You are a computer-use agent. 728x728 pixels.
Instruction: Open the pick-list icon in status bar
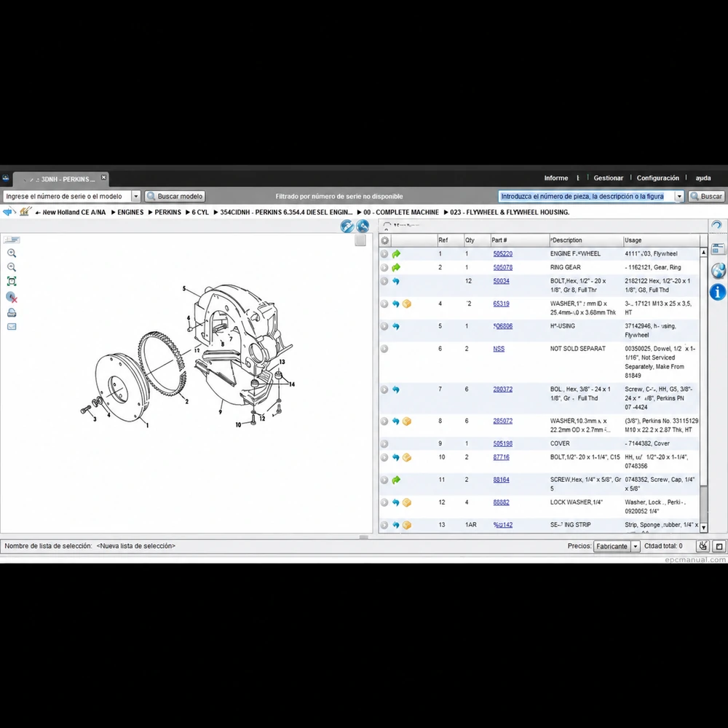[703, 546]
